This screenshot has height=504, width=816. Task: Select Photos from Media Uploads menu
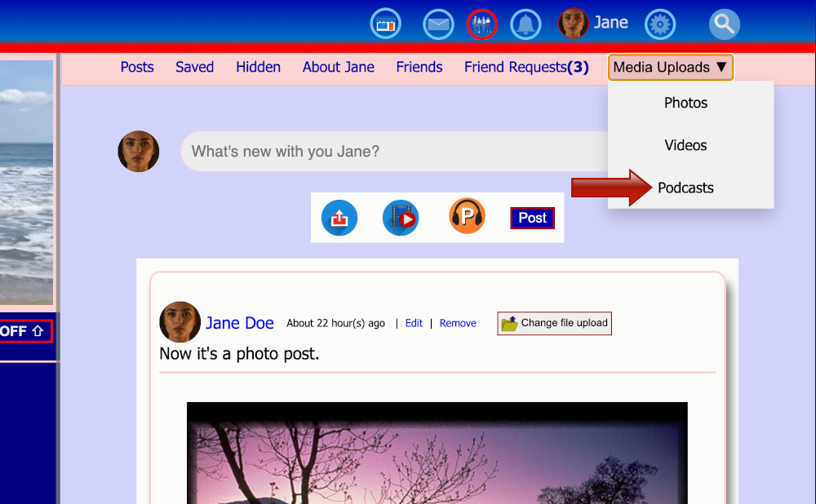point(685,103)
